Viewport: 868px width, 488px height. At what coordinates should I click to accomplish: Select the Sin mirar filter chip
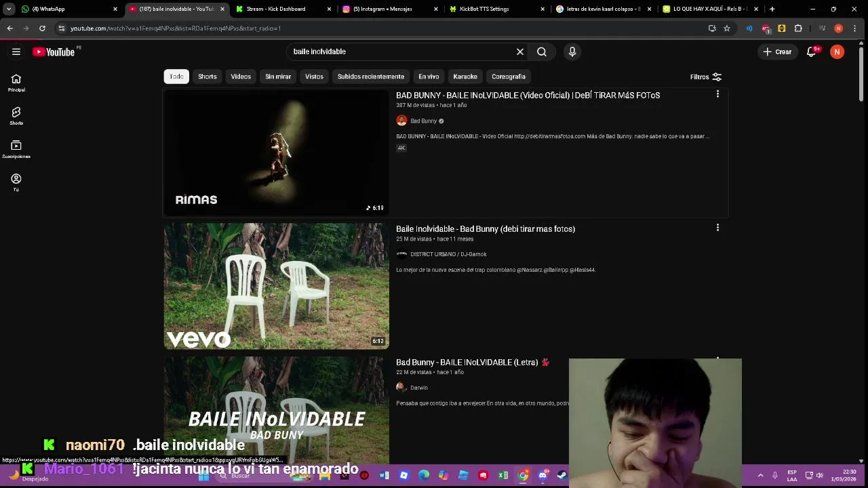pos(278,77)
